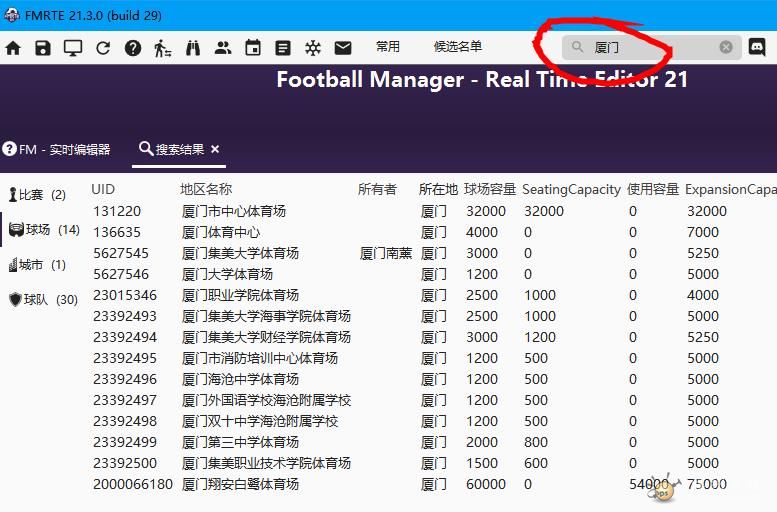The width and height of the screenshot is (777, 512).
Task: Click the envelope mail icon
Action: click(343, 48)
